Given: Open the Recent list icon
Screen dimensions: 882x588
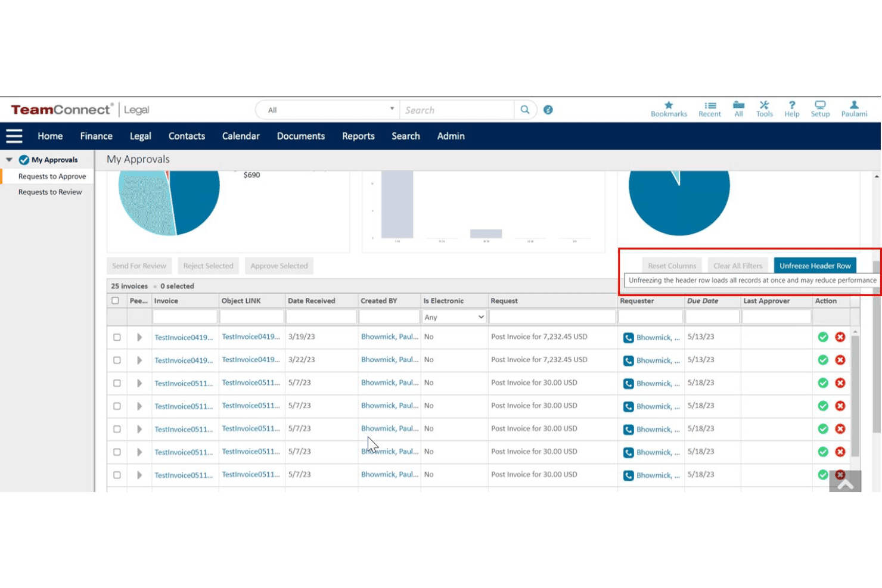Looking at the screenshot, I should 710,105.
